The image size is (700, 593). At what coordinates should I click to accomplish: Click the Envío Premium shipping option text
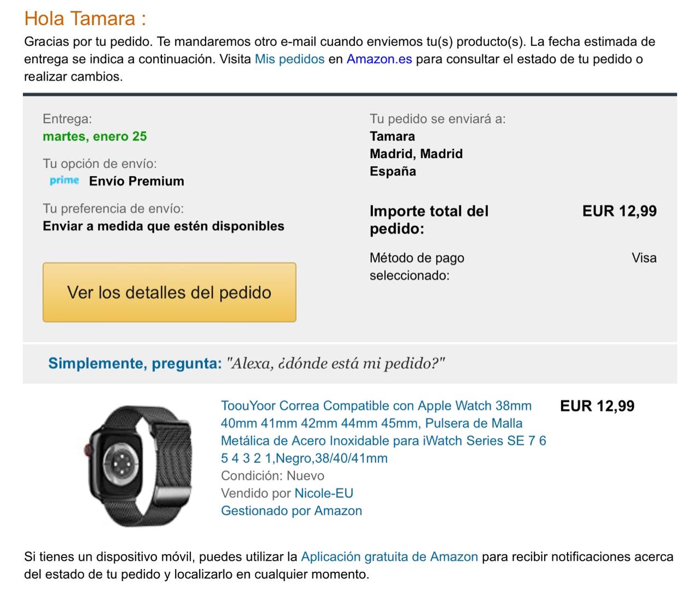(x=137, y=181)
